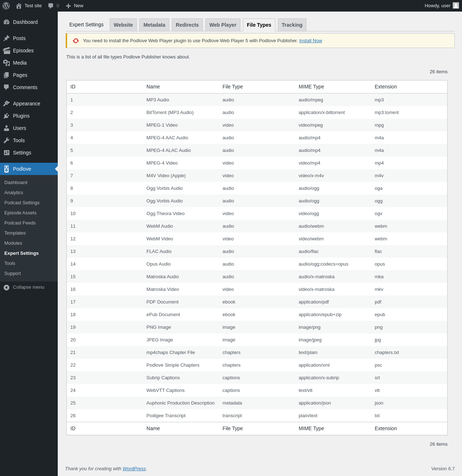The height and width of the screenshot is (476, 462).
Task: Click the New plus icon in admin bar
Action: 69,6
